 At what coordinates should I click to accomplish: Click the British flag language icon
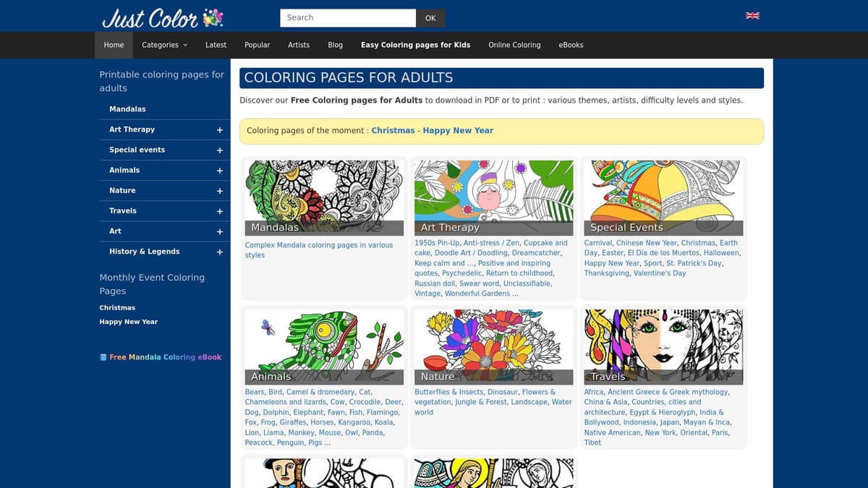pos(752,15)
